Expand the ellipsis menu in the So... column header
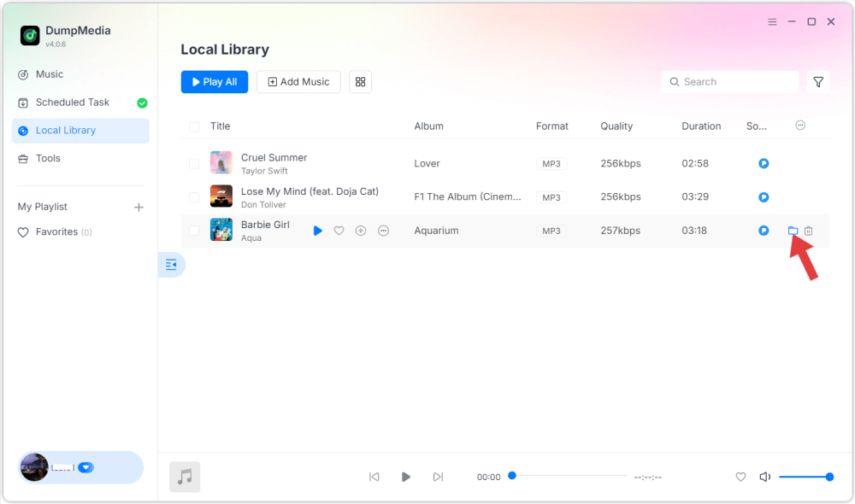 tap(800, 125)
